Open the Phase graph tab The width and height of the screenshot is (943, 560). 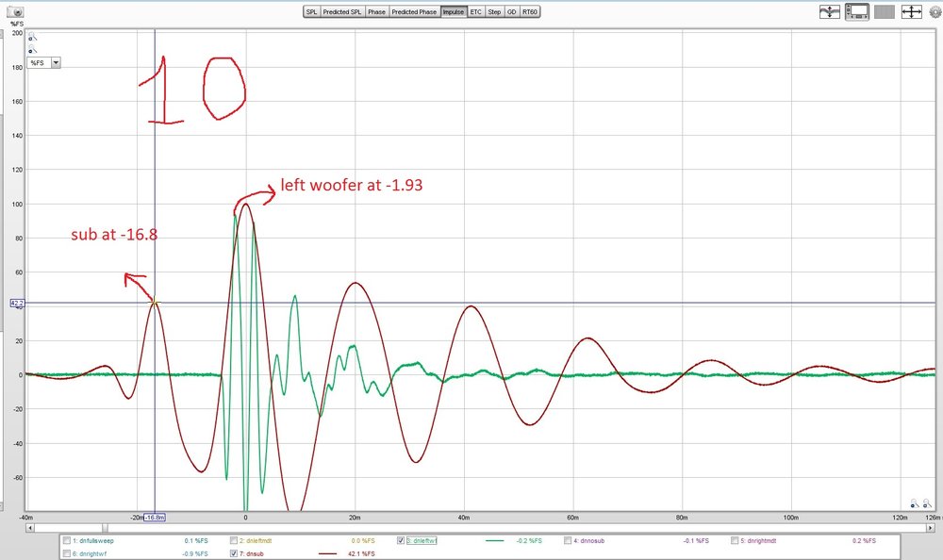point(376,11)
